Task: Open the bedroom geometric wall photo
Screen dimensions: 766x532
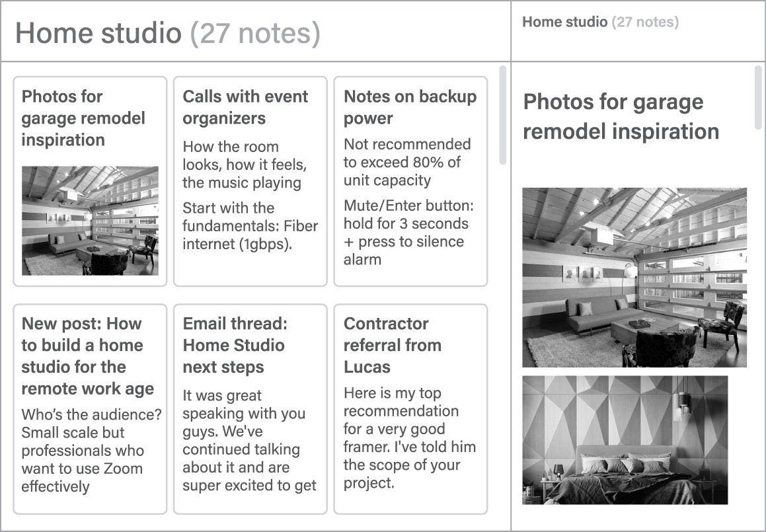Action: (x=625, y=440)
